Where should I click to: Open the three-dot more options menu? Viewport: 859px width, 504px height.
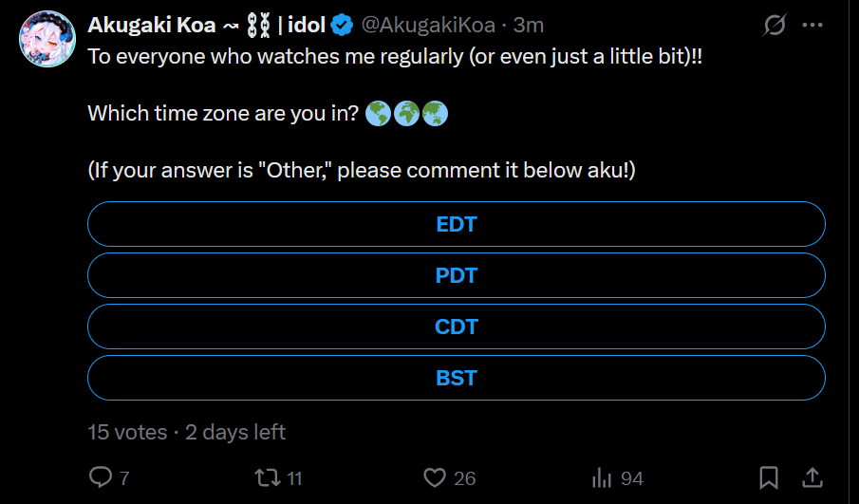pos(812,26)
